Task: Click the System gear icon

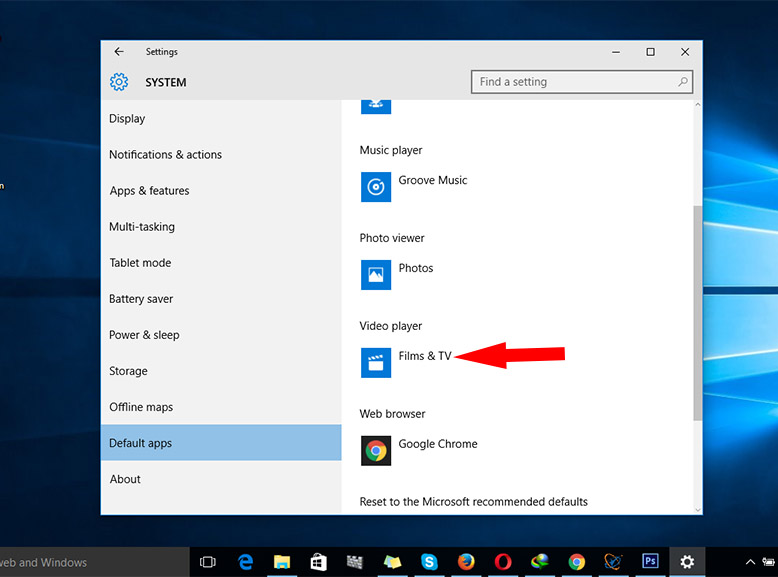Action: pyautogui.click(x=119, y=82)
